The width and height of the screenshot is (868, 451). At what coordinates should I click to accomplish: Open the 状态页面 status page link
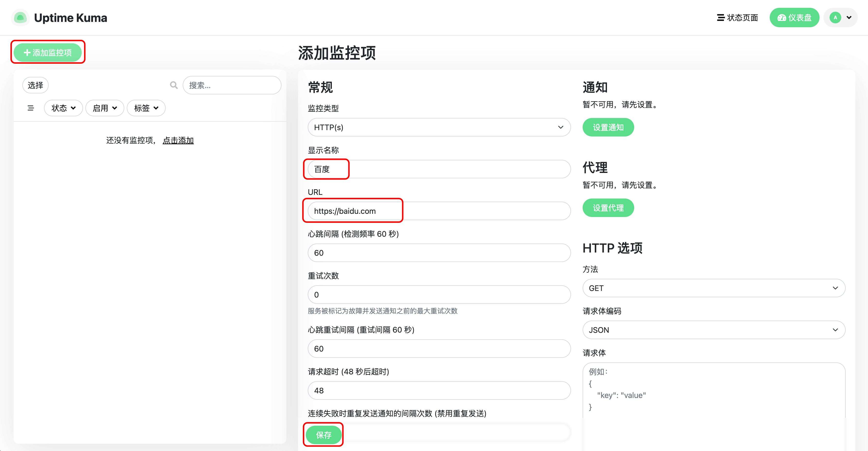[x=737, y=18]
